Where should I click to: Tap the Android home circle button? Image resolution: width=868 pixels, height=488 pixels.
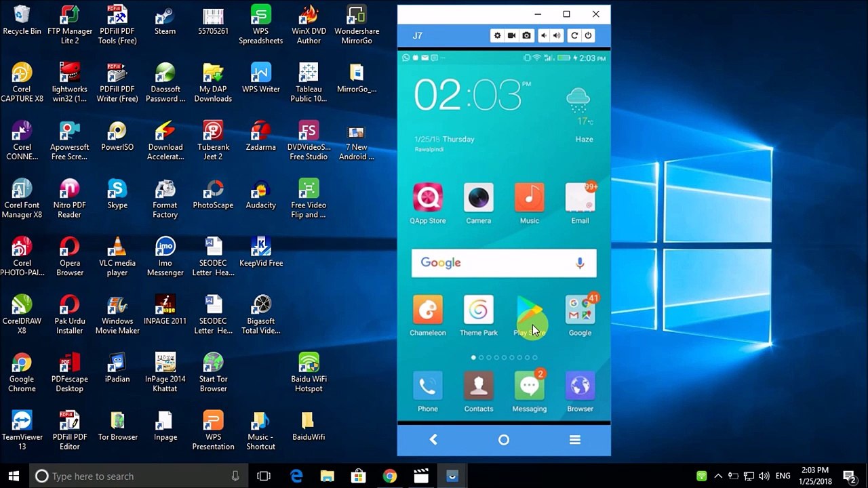pyautogui.click(x=504, y=440)
